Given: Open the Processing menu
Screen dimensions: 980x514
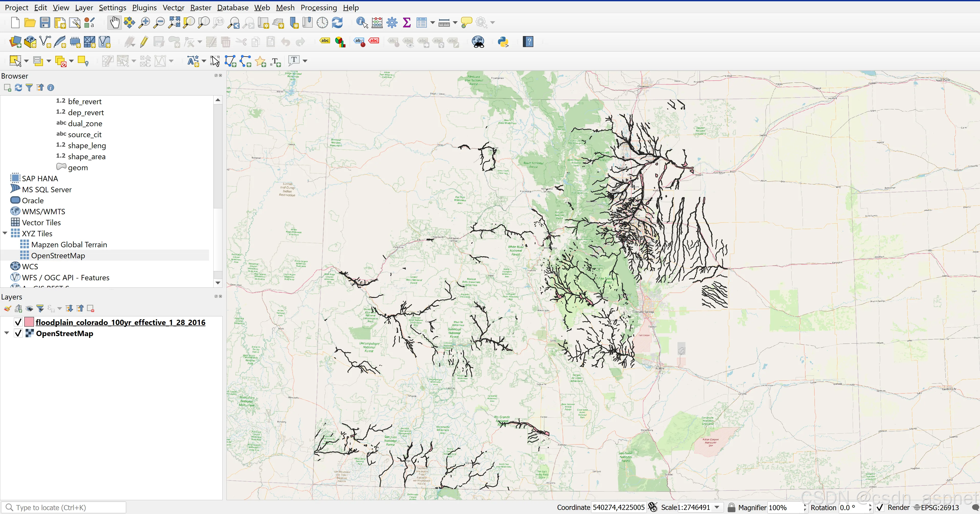Looking at the screenshot, I should tap(318, 8).
